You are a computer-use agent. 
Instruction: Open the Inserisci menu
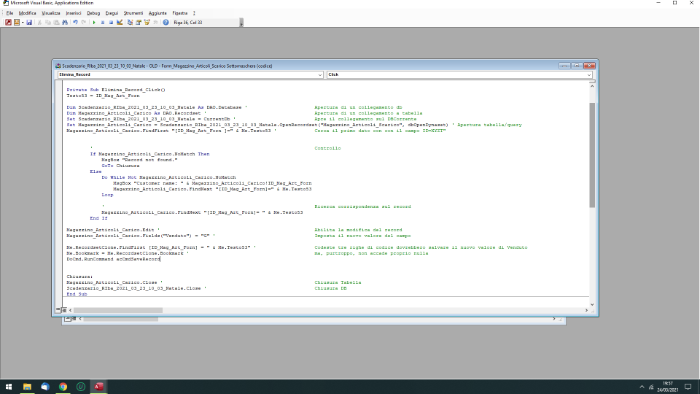73,13
